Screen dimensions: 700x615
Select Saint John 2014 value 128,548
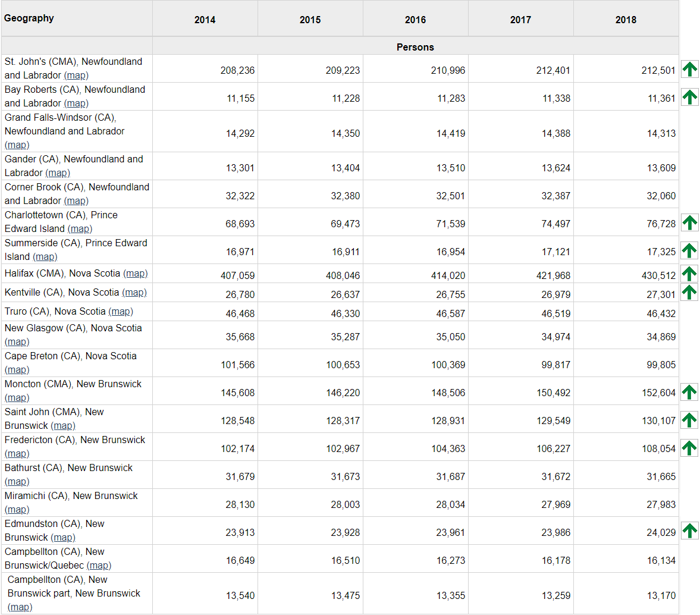(x=237, y=421)
